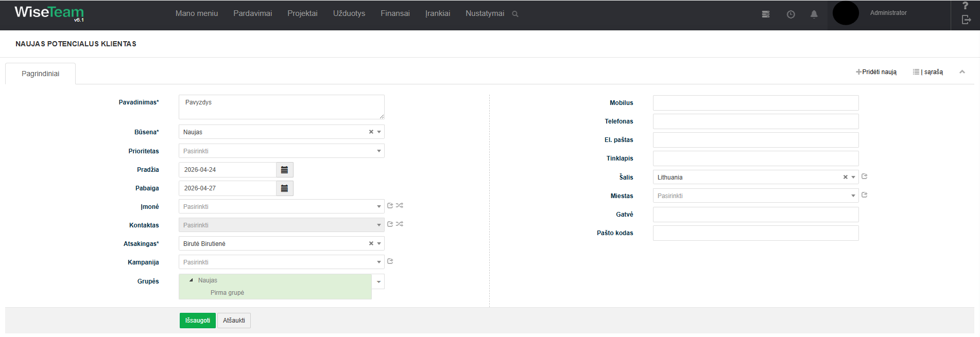
Task: Expand the Prioritetas dropdown
Action: pyautogui.click(x=379, y=151)
